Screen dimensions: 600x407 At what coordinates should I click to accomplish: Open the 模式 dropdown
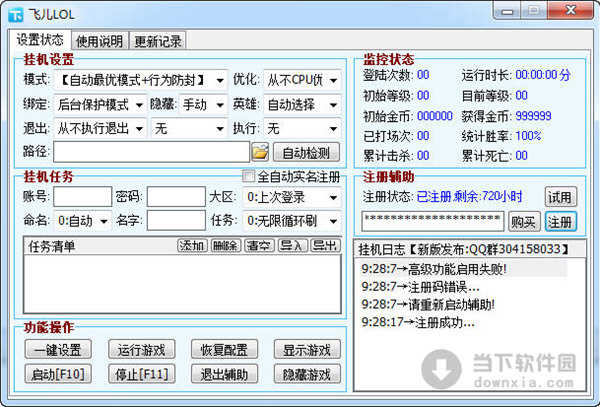click(x=141, y=80)
